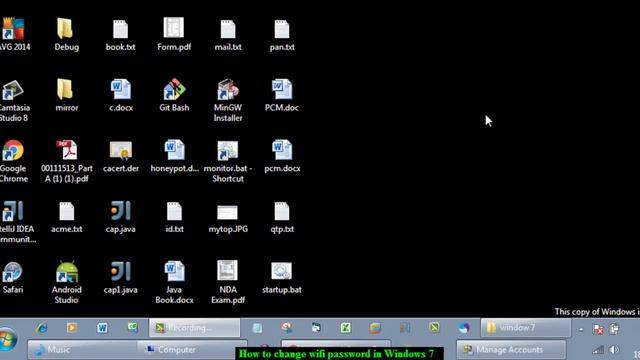
Task: Select the Java Book.docx document
Action: coord(174,282)
